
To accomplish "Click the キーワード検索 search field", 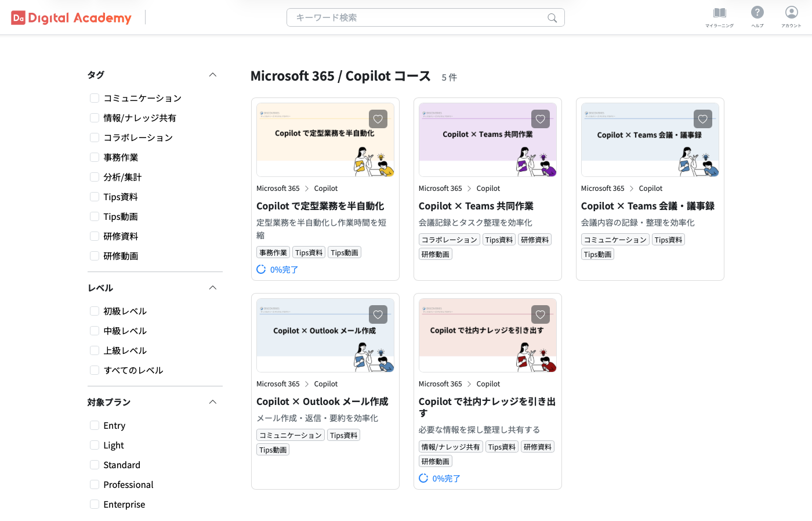I will point(425,17).
